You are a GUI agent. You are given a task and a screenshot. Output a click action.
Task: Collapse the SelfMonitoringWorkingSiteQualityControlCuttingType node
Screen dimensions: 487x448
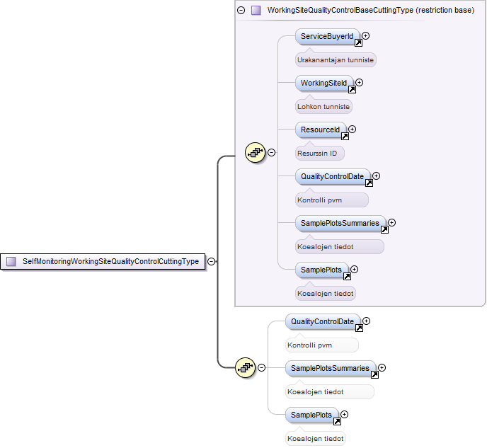pos(211,261)
